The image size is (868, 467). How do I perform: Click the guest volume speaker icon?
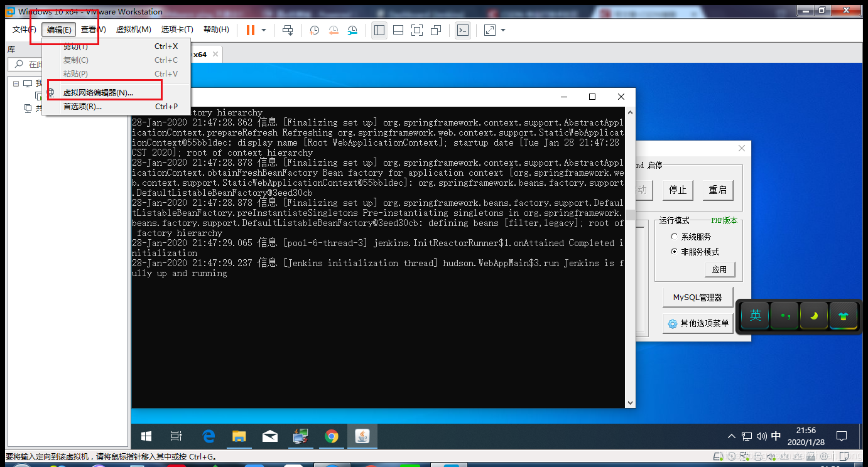pyautogui.click(x=761, y=436)
